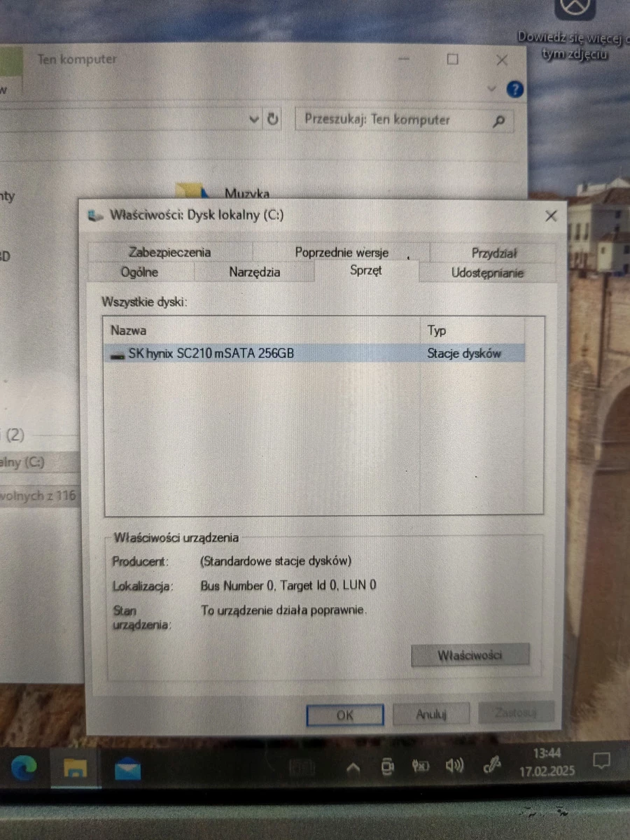Click the Właściwości device properties button
This screenshot has height=840, width=630.
(x=470, y=656)
